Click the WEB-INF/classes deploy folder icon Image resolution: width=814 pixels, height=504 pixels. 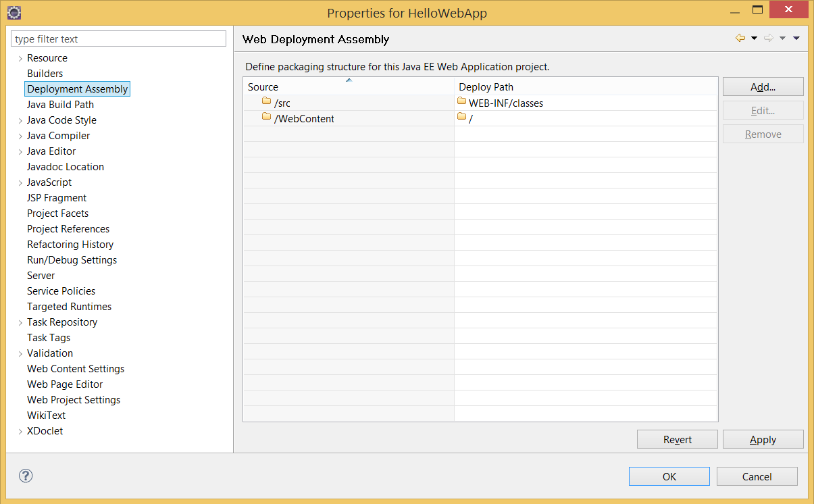tap(462, 102)
